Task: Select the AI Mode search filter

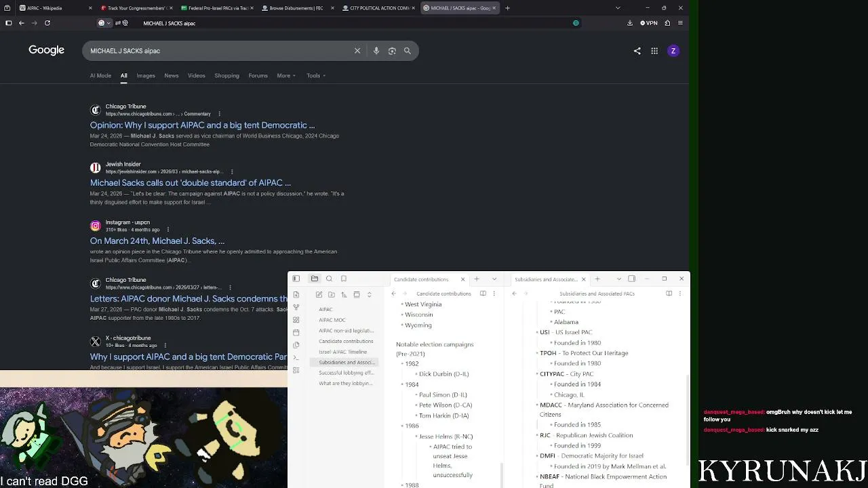Action: pyautogui.click(x=100, y=75)
